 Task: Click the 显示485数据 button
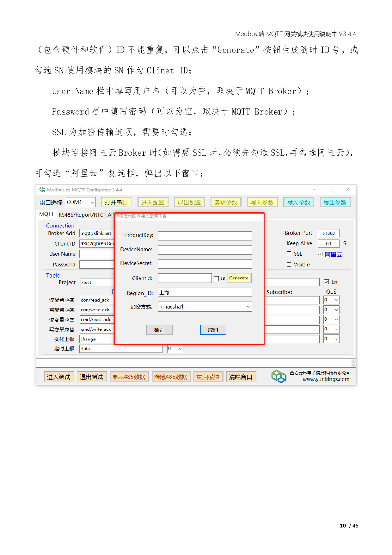(x=129, y=377)
